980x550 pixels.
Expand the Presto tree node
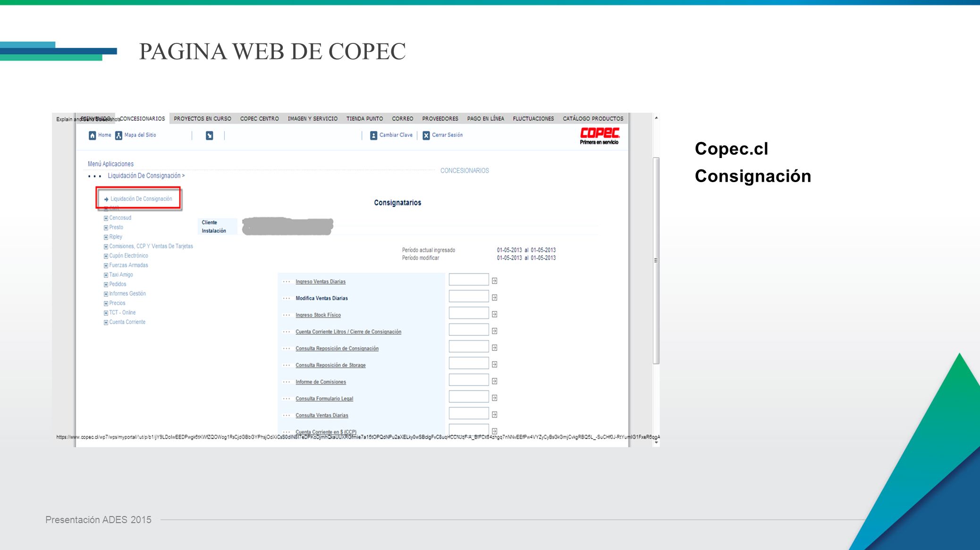pos(106,228)
